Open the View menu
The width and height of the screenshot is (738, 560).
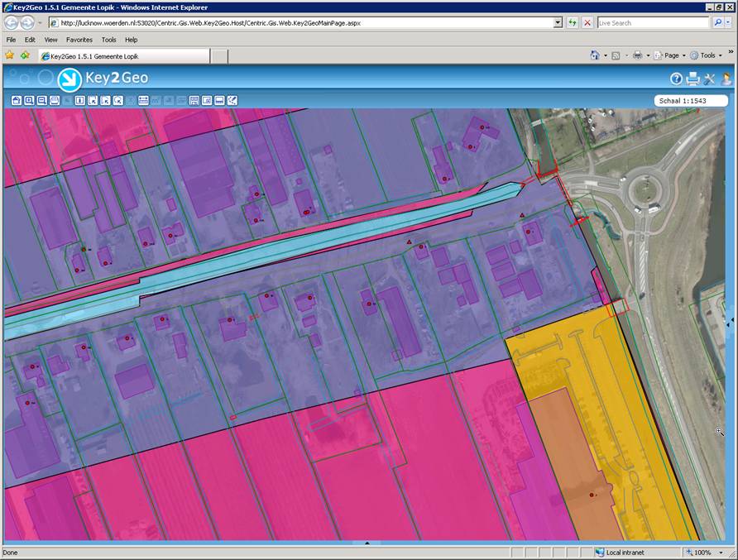[x=50, y=40]
